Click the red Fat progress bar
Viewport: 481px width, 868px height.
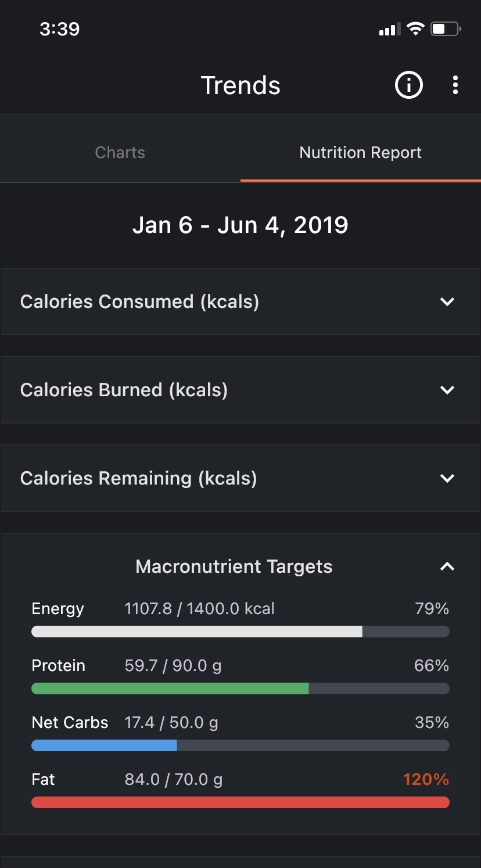pyautogui.click(x=240, y=802)
